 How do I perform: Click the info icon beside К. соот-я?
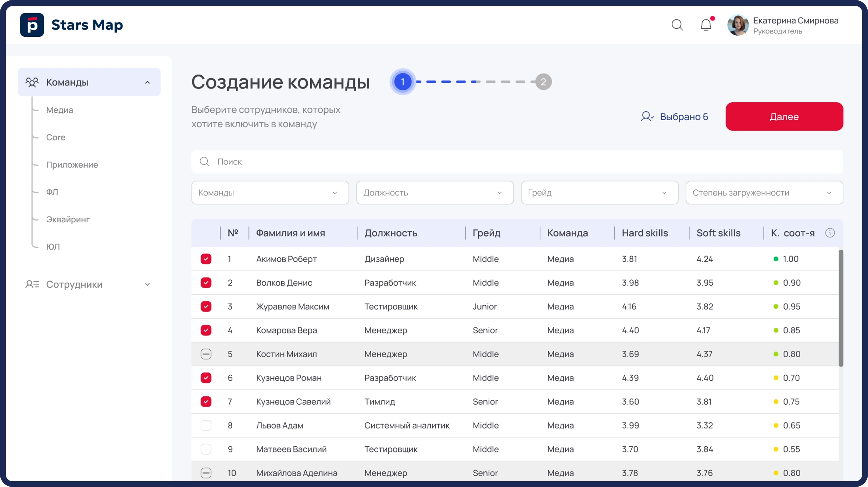click(830, 233)
